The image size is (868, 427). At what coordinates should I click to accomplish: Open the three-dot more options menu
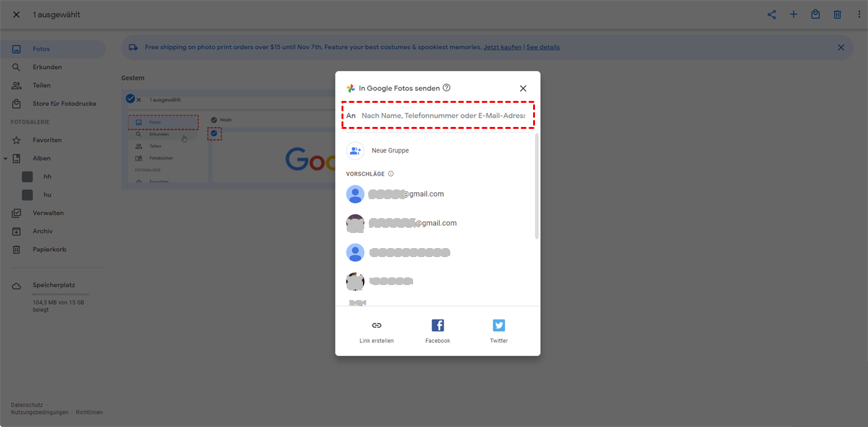859,14
